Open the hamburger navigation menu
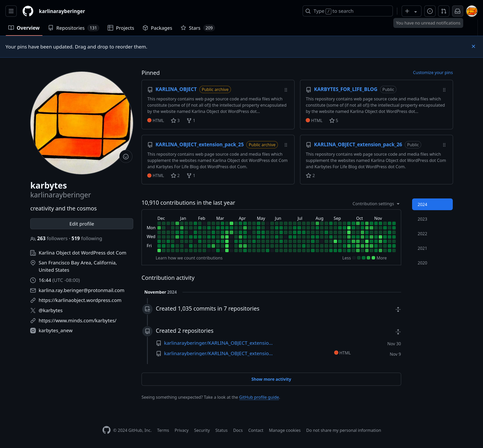 coord(11,11)
